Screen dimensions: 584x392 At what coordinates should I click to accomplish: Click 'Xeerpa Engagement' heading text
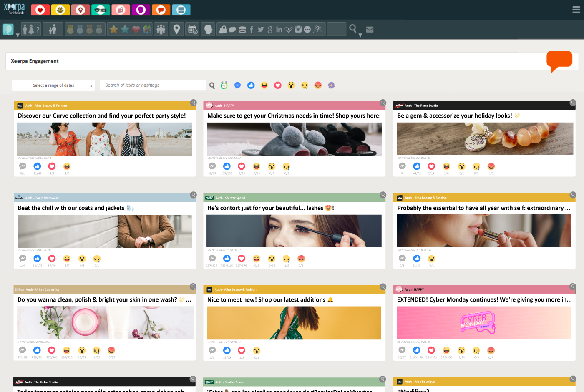[35, 61]
